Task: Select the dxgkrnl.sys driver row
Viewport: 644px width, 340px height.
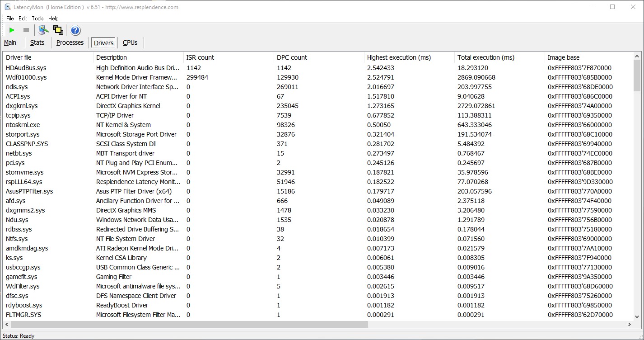Action: point(318,106)
